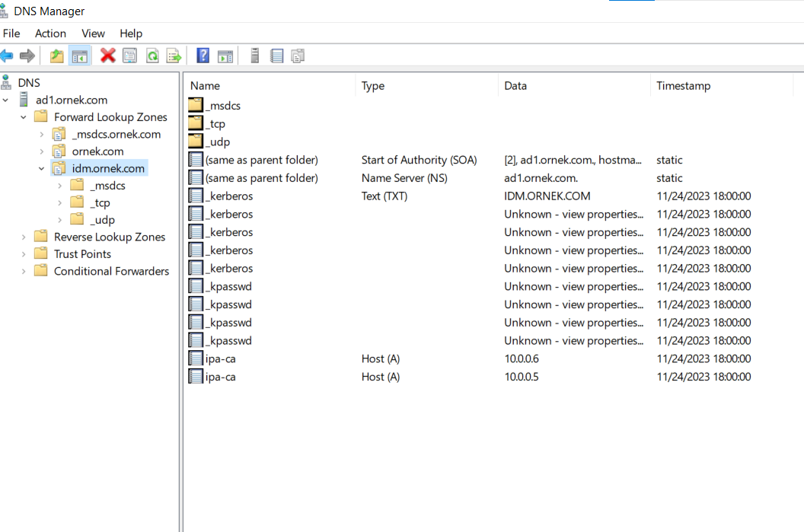
Task: Open the Action menu
Action: coord(50,33)
